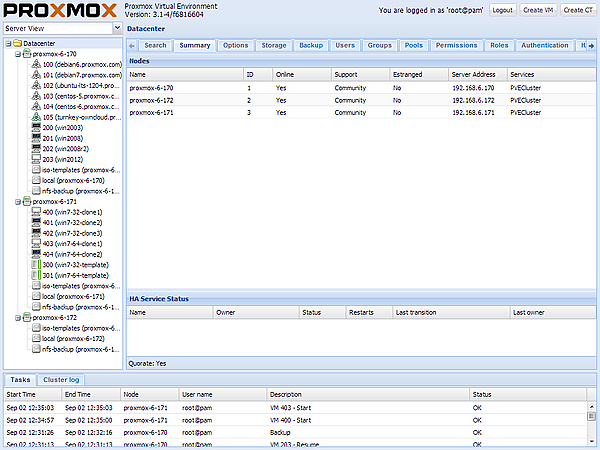Open the Users tab
The width and height of the screenshot is (600, 450).
tap(345, 45)
